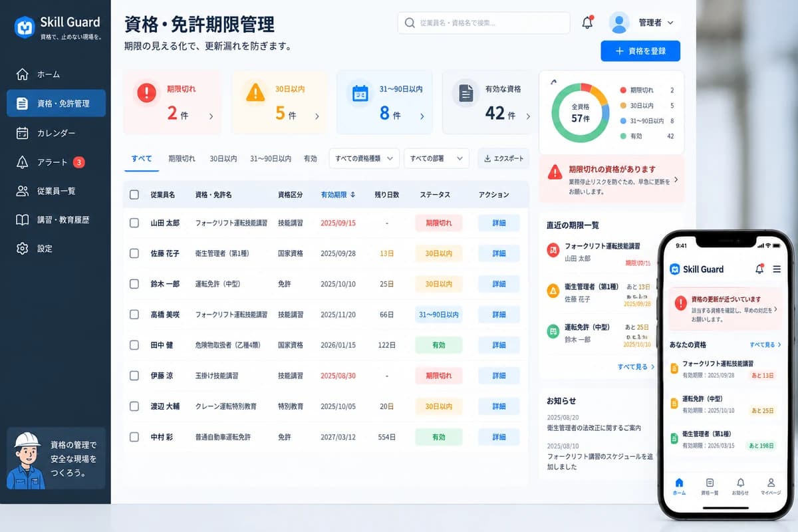Tap the phone's 資格一覧 tab icon
Screen dimensions: 798x532
point(710,483)
